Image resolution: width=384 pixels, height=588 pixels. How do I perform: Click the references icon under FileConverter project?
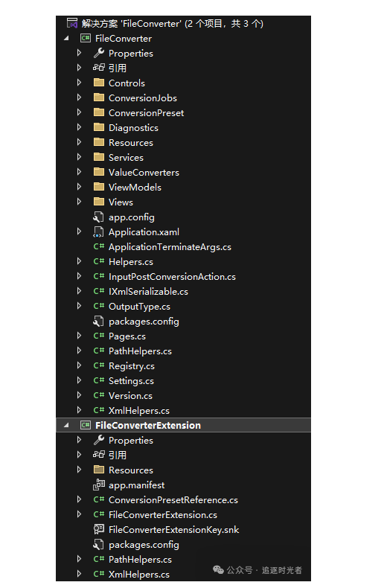[x=99, y=68]
